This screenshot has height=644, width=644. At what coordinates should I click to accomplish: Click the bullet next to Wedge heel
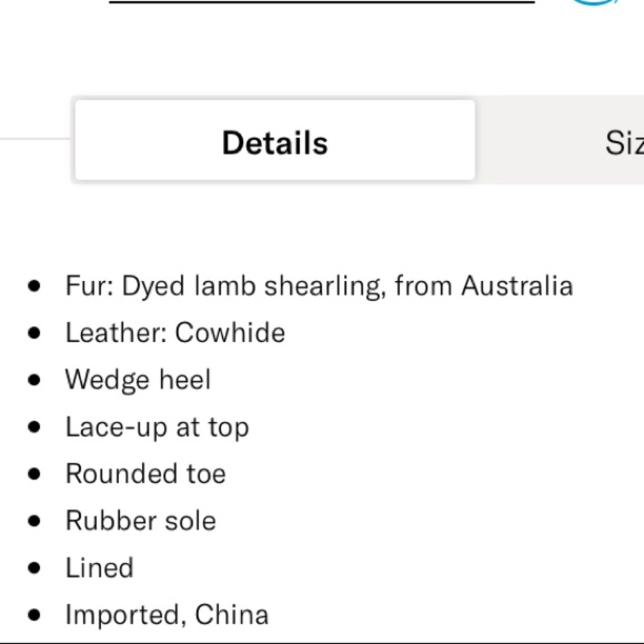[x=35, y=380]
